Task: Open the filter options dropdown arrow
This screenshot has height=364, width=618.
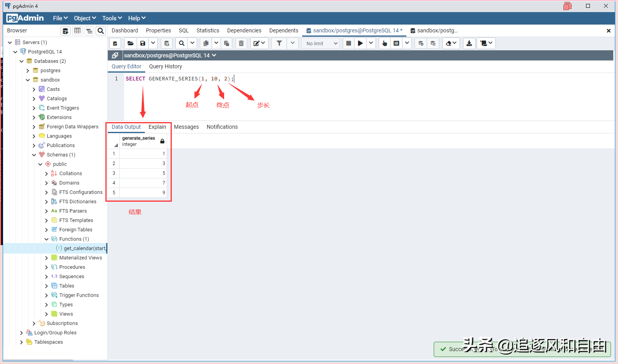Action: point(292,43)
